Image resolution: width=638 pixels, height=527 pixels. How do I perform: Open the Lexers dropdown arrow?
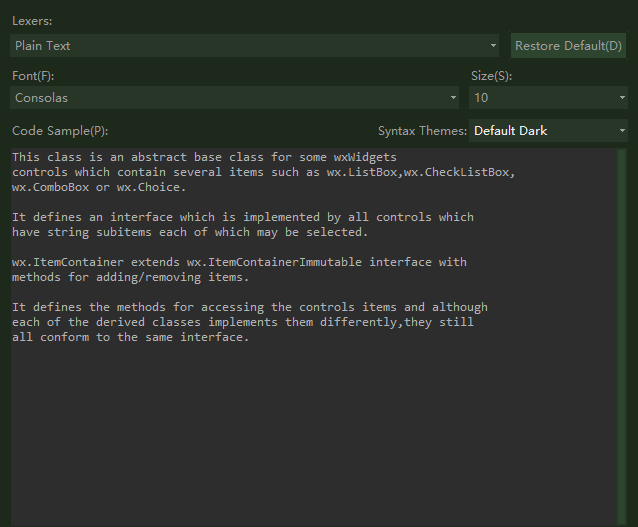point(494,46)
